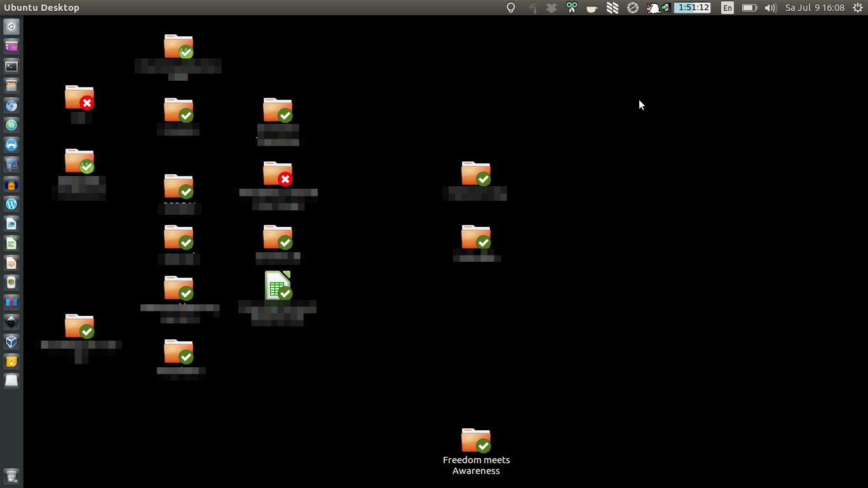Open a terminal from the launcher
The height and width of the screenshot is (488, 868).
point(11,65)
